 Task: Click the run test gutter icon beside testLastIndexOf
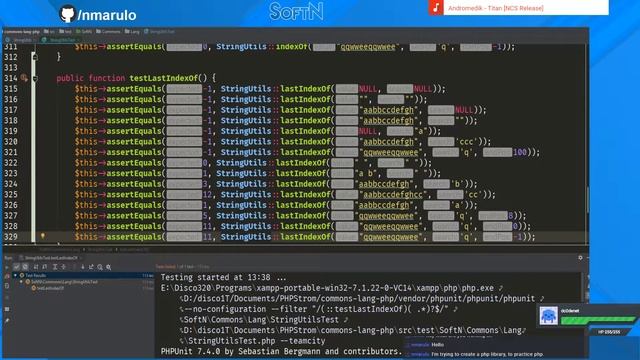(x=24, y=78)
